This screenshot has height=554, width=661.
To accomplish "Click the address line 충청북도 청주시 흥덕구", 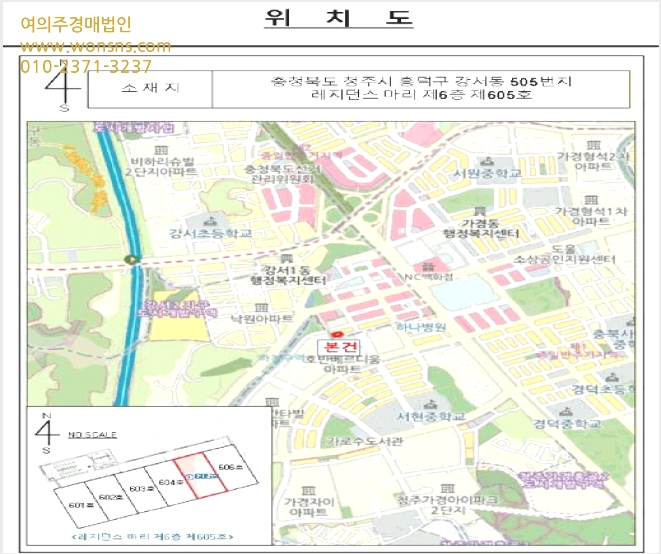I will tap(421, 81).
